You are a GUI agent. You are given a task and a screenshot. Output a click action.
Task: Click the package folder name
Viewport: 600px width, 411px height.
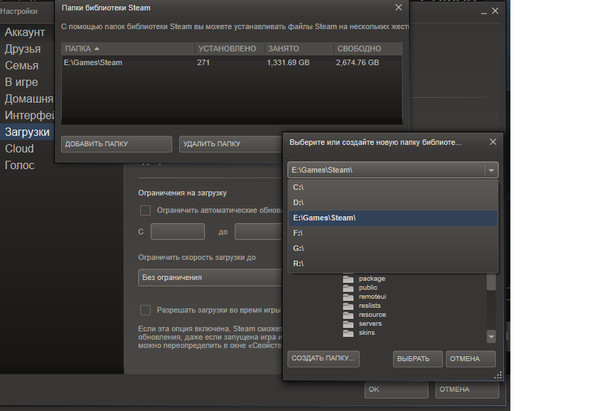tap(372, 279)
